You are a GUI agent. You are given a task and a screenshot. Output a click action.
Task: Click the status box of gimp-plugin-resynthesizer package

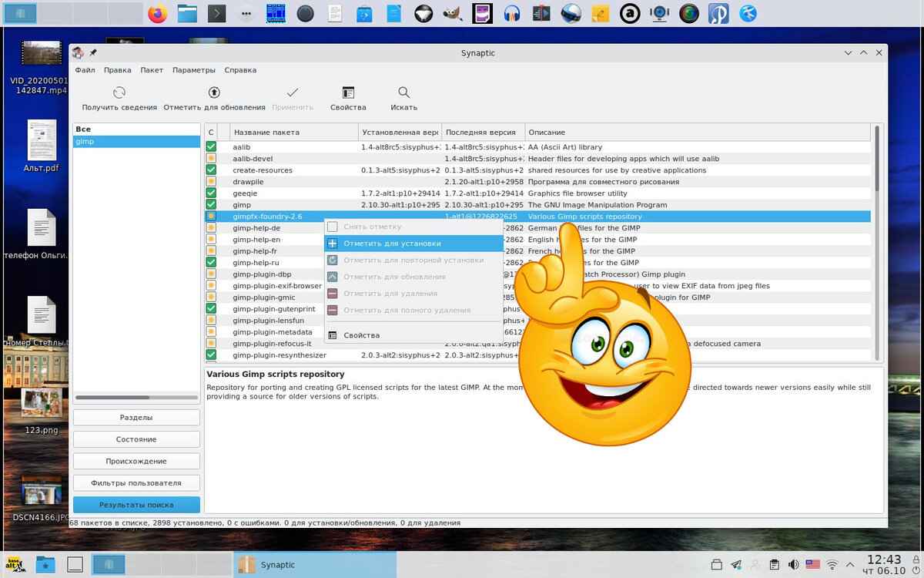pyautogui.click(x=211, y=355)
